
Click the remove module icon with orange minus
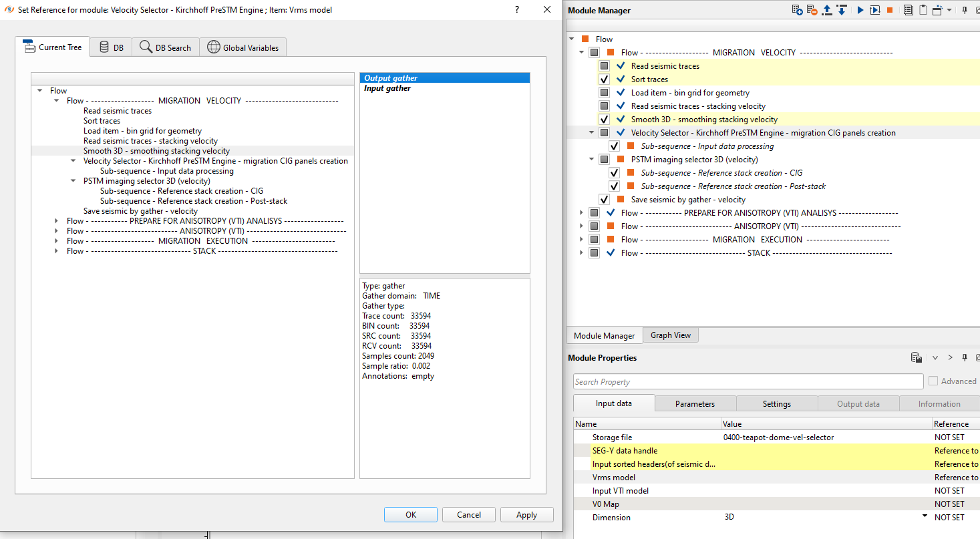[x=812, y=10]
